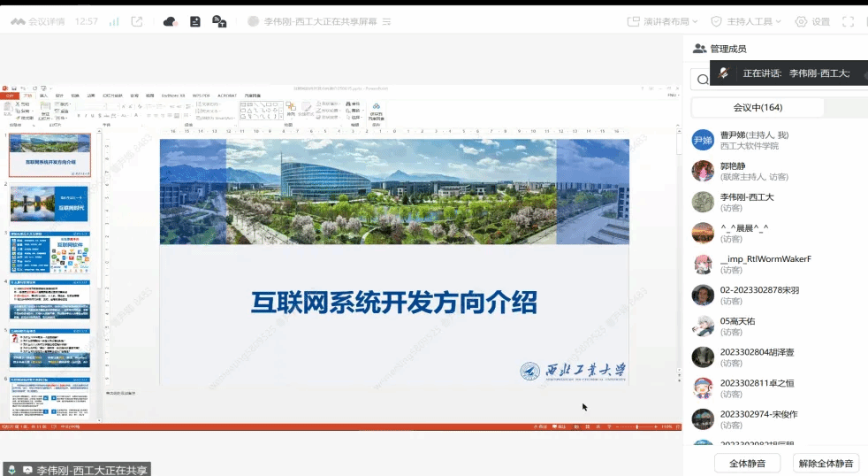868x476 pixels.
Task: Enter full screen using the corner-brackets icon
Action: click(849, 21)
